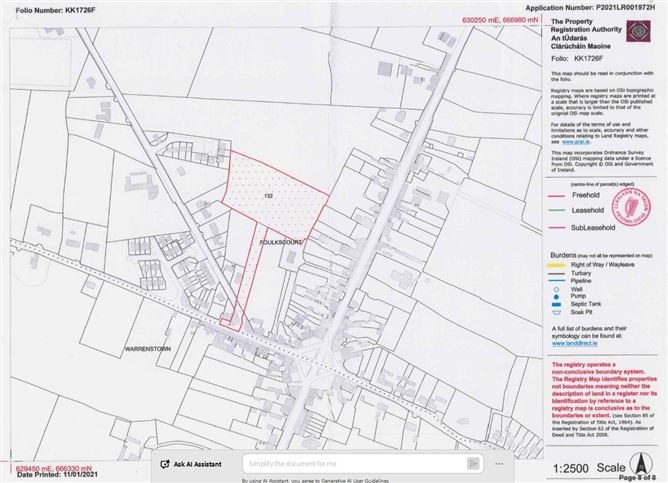Viewport: 668px width, 483px height.
Task: Click the Soak Pit legend symbol
Action: pyautogui.click(x=556, y=312)
